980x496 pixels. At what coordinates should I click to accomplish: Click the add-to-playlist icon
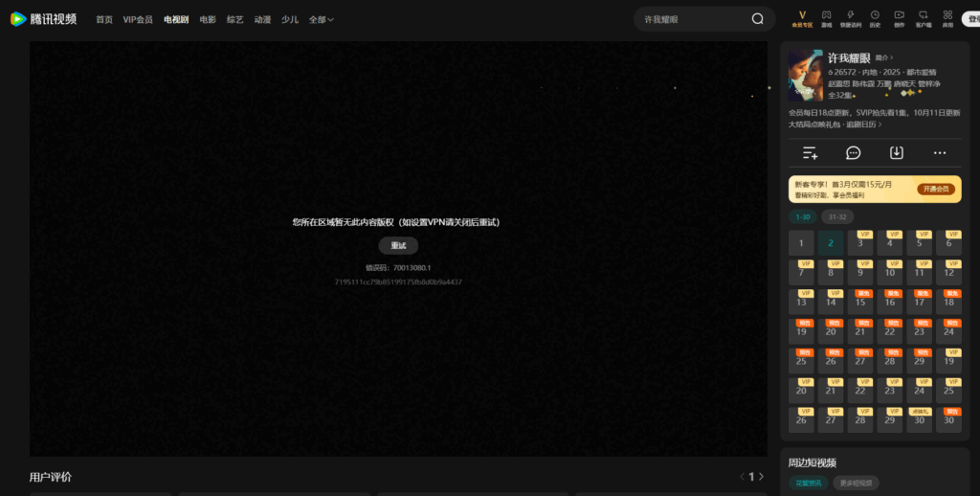tap(810, 153)
